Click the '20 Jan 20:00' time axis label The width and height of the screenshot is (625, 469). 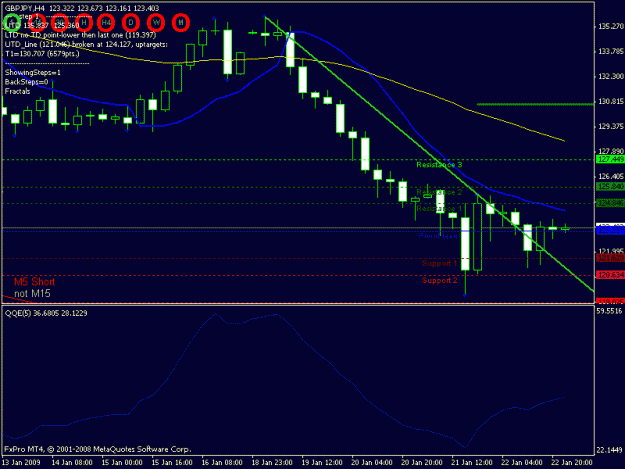coord(422,462)
